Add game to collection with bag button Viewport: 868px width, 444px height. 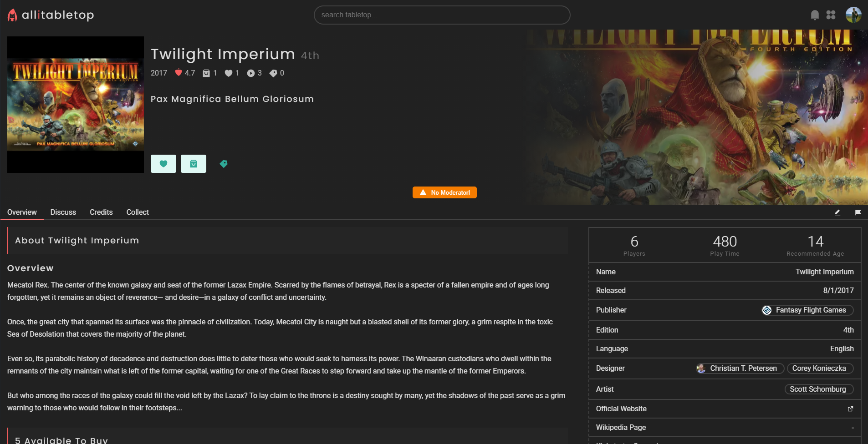pos(194,164)
